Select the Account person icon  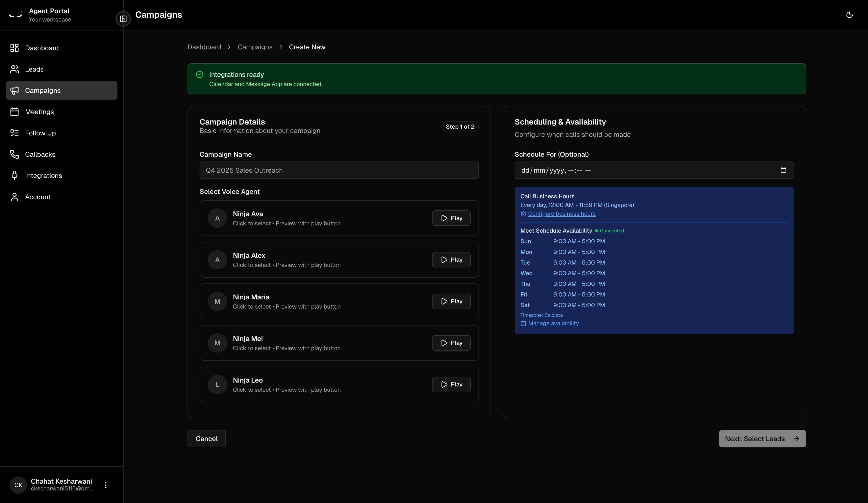[x=14, y=197]
